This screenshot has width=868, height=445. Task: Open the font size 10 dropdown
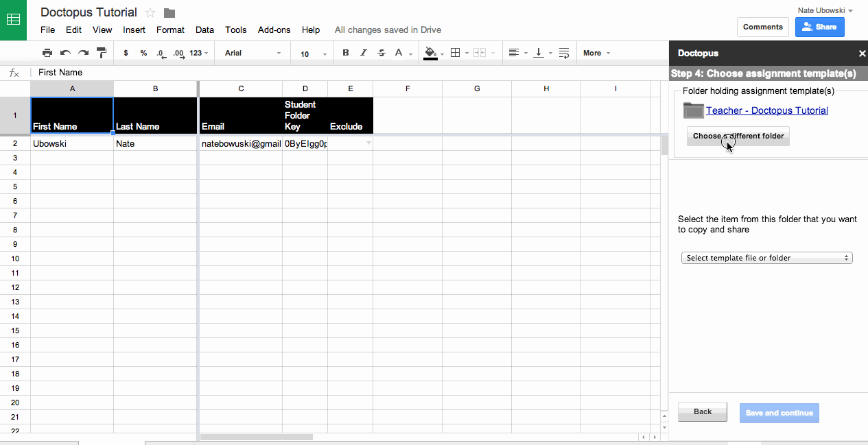pyautogui.click(x=312, y=53)
